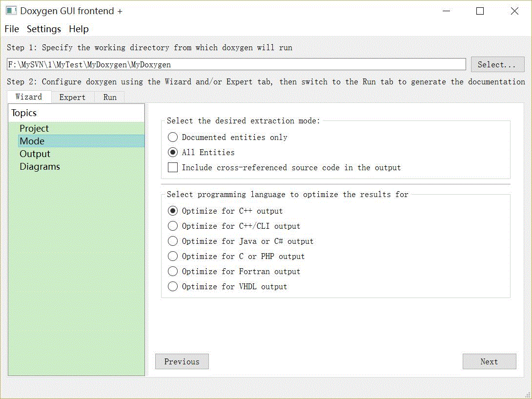532x399 pixels.
Task: Click the Next button
Action: coord(489,361)
